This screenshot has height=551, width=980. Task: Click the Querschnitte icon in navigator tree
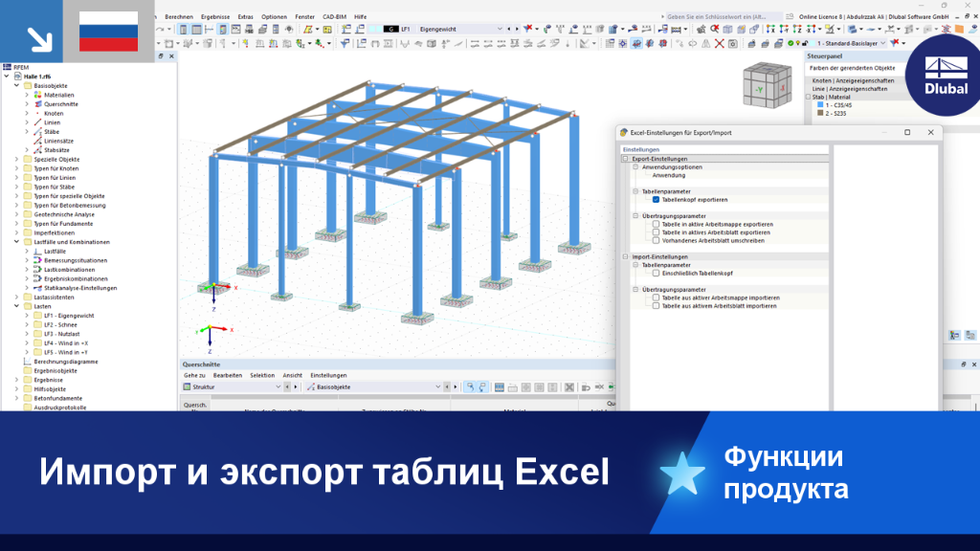click(x=37, y=104)
